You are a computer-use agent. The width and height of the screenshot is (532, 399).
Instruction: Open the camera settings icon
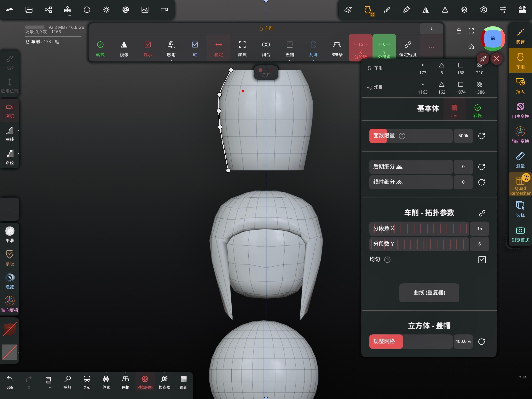coord(164,10)
